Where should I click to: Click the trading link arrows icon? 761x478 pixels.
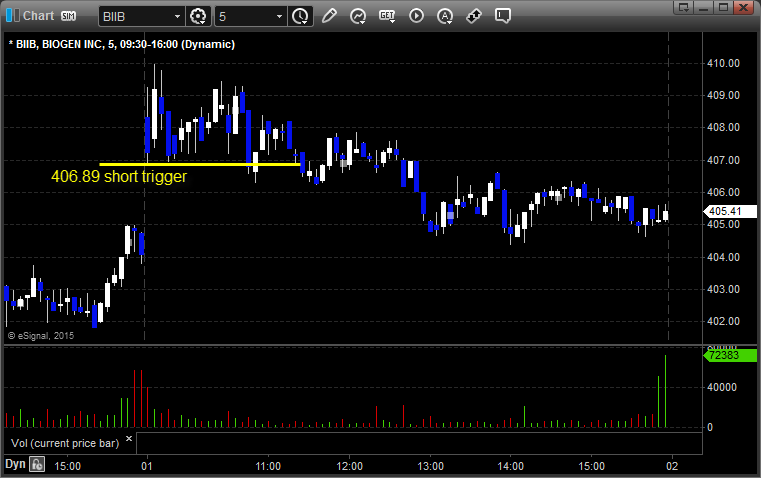pyautogui.click(x=474, y=16)
